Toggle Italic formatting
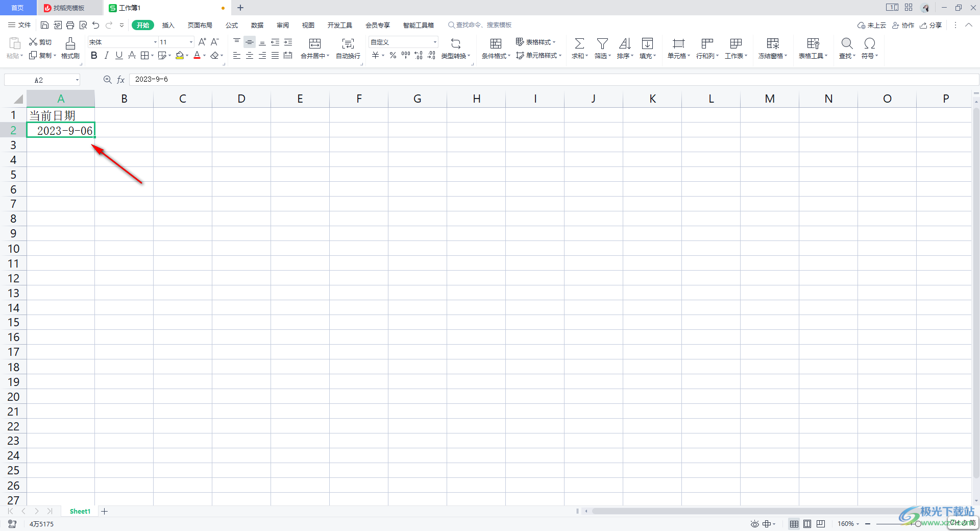 [106, 55]
